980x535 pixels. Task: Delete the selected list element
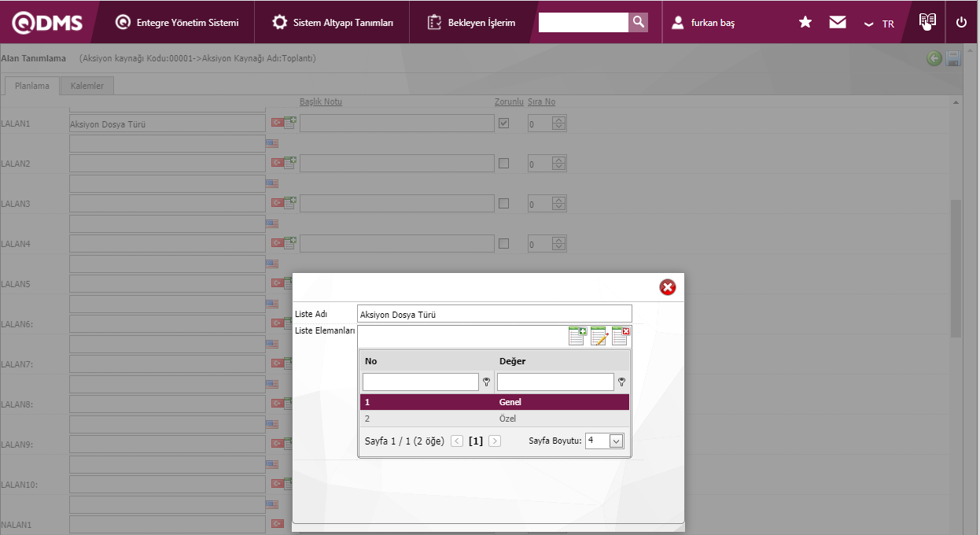tap(621, 337)
